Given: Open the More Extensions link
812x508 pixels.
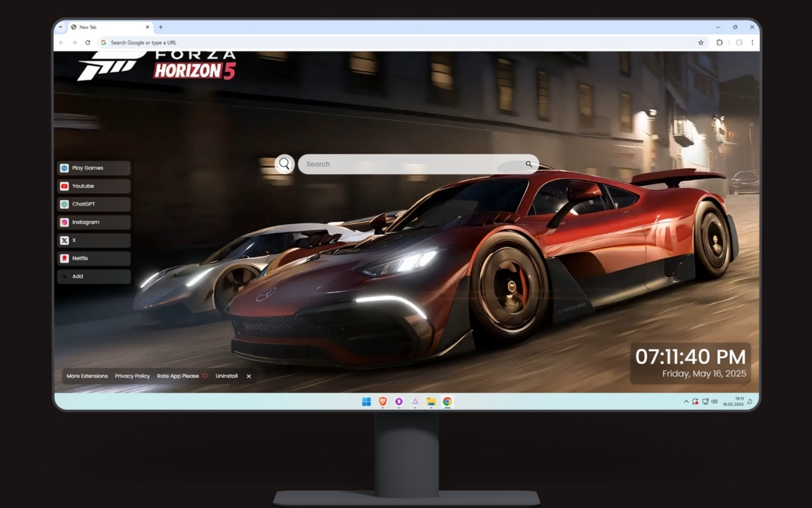Looking at the screenshot, I should 88,376.
